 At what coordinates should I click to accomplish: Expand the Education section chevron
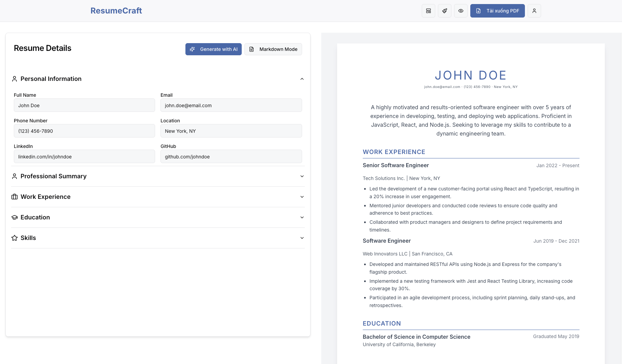click(302, 217)
